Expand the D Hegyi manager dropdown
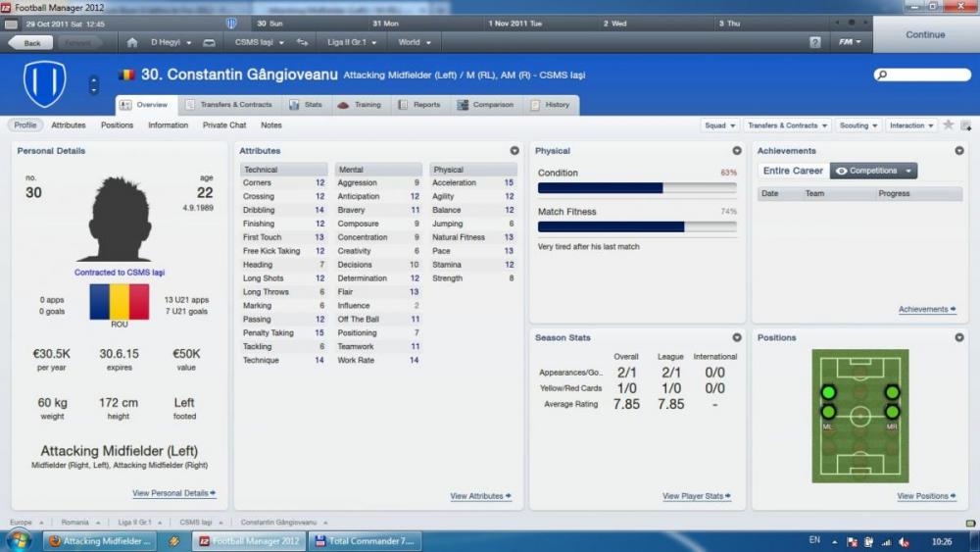980x552 pixels. pos(171,42)
